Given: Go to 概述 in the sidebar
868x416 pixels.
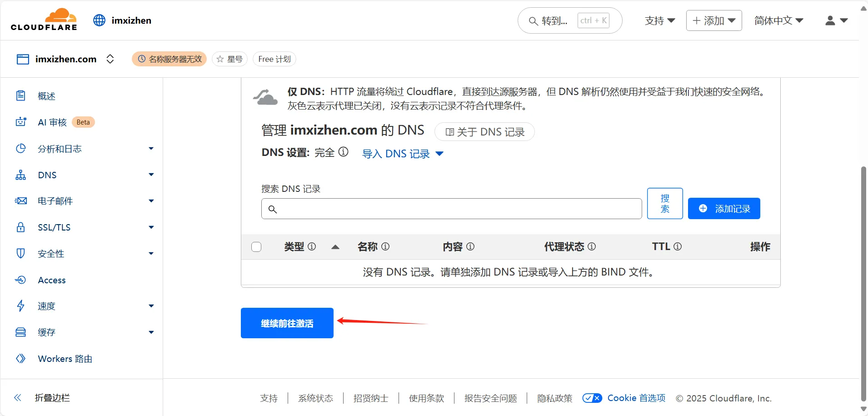Looking at the screenshot, I should pos(46,96).
